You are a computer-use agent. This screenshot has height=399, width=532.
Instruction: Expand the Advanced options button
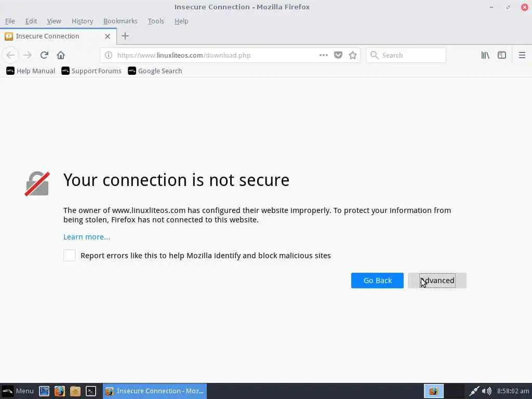click(437, 281)
